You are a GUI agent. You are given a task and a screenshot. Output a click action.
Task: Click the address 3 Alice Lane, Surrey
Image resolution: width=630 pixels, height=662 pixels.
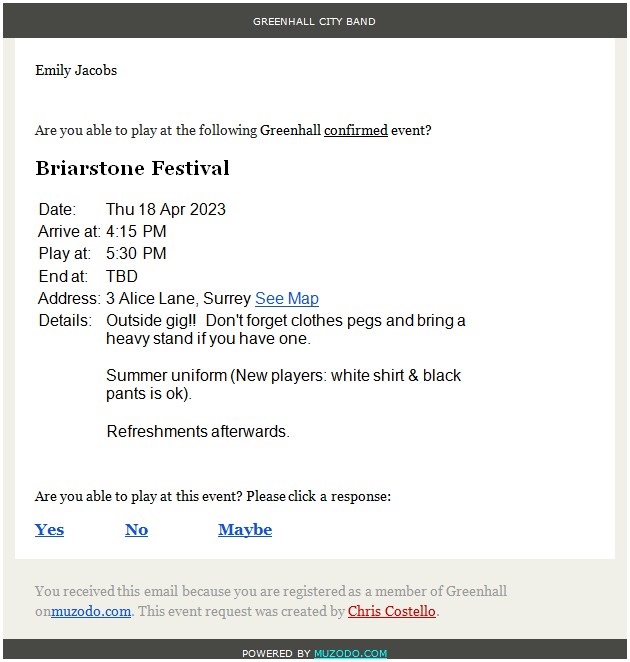click(x=178, y=299)
